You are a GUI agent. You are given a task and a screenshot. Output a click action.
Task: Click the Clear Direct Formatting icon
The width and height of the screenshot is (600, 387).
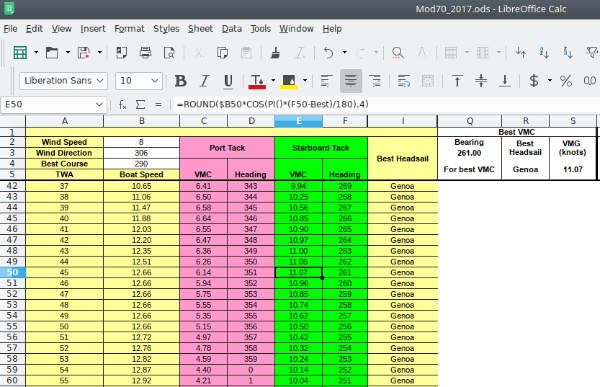coord(300,52)
